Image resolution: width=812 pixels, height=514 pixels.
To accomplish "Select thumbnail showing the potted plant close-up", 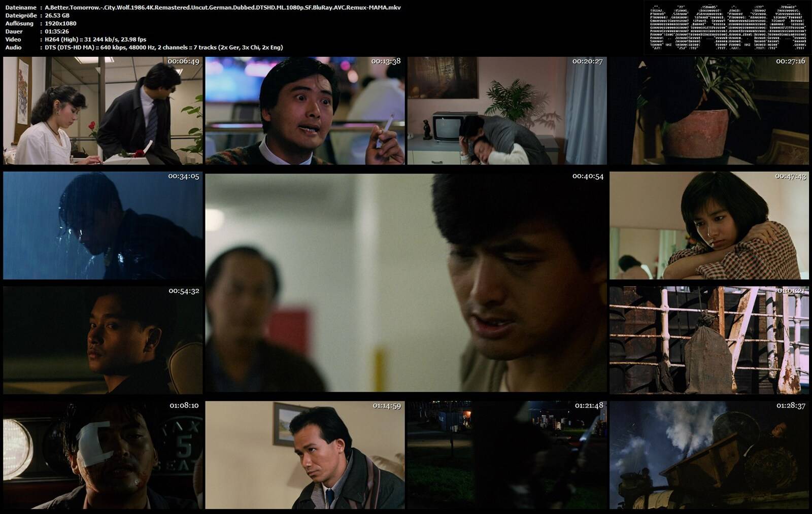I will coord(709,111).
